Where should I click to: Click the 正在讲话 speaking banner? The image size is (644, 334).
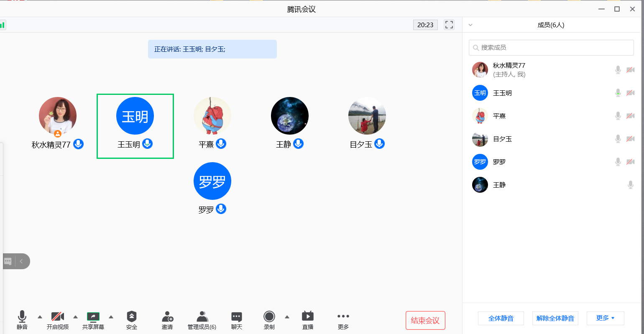212,49
